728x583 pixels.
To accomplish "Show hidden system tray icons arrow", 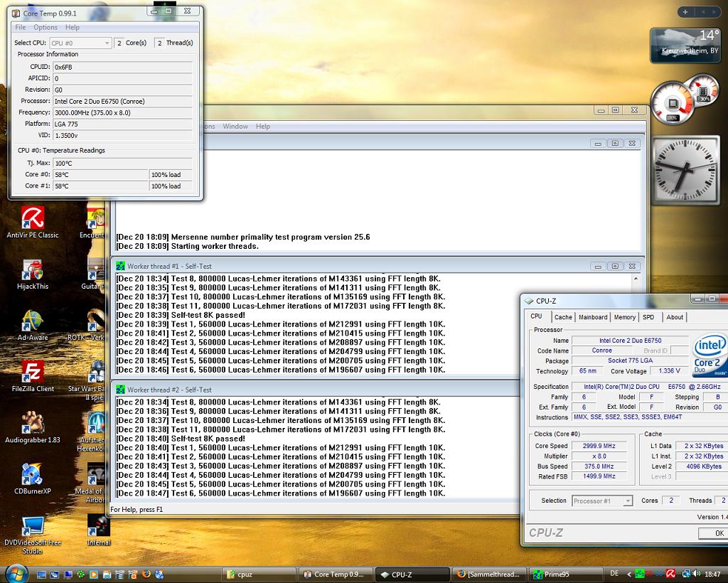I will pos(629,574).
